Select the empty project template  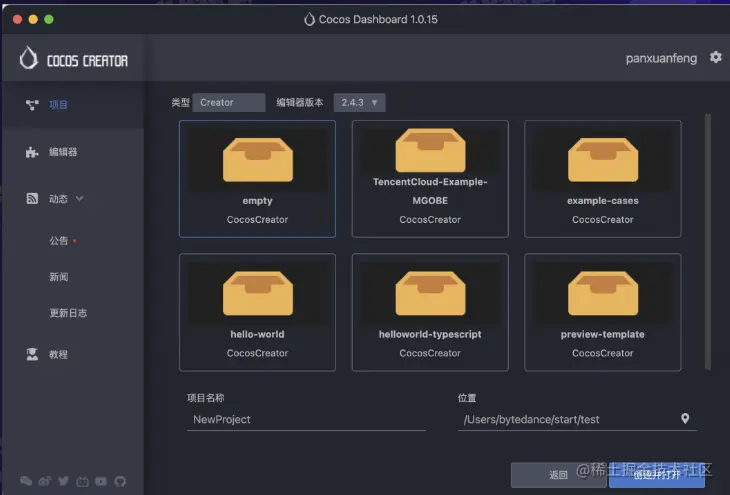tap(257, 179)
